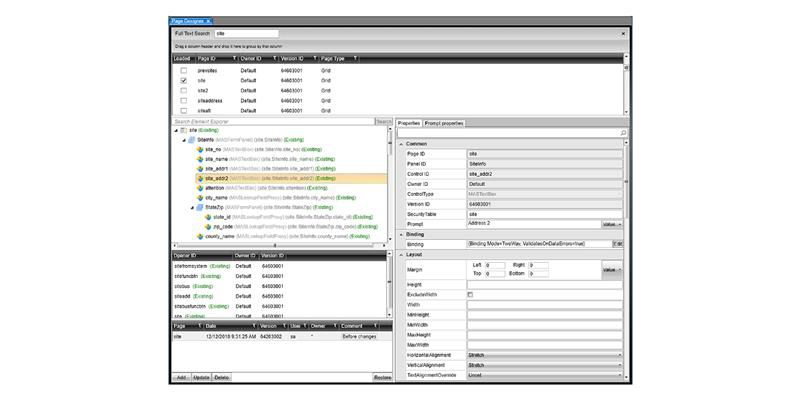Collapse the Common properties section

[400, 144]
